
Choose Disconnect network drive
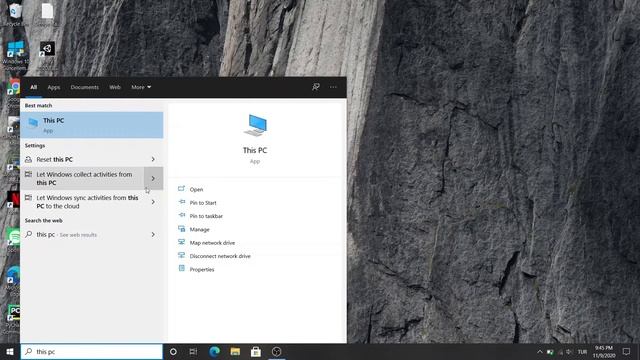[x=220, y=256]
